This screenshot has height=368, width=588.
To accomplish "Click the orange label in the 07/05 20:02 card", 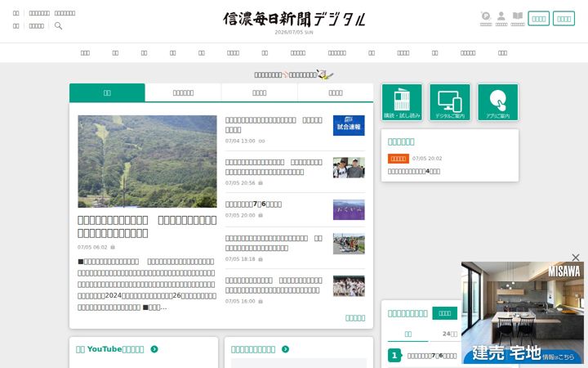I will [399, 159].
